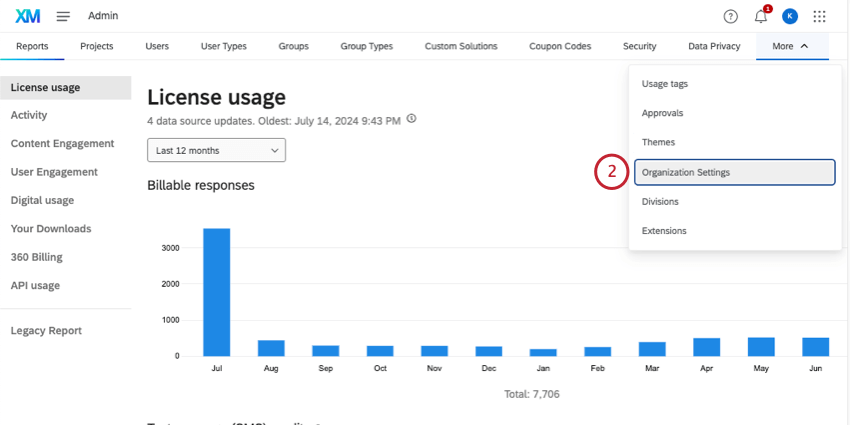Click the XM logo icon
Image resolution: width=850 pixels, height=425 pixels.
point(27,16)
